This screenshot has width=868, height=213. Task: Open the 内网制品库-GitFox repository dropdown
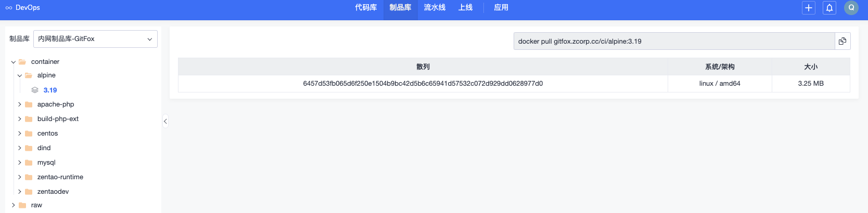[x=95, y=39]
